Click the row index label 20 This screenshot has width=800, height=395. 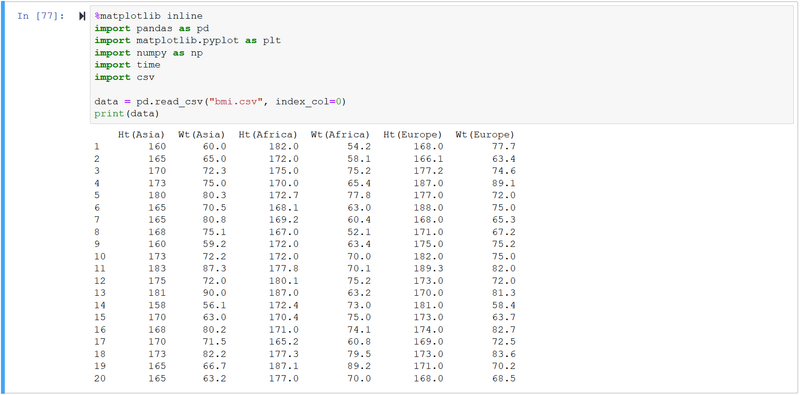pyautogui.click(x=100, y=379)
